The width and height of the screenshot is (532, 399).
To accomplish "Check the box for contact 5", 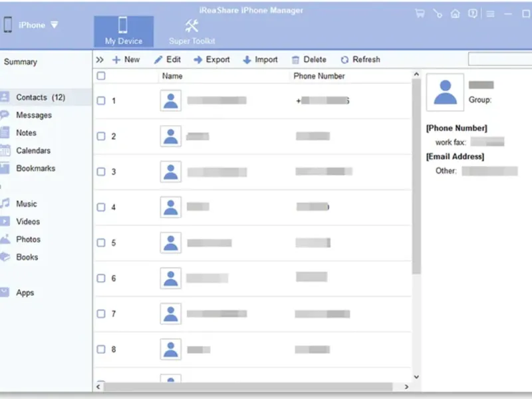I will click(x=101, y=243).
